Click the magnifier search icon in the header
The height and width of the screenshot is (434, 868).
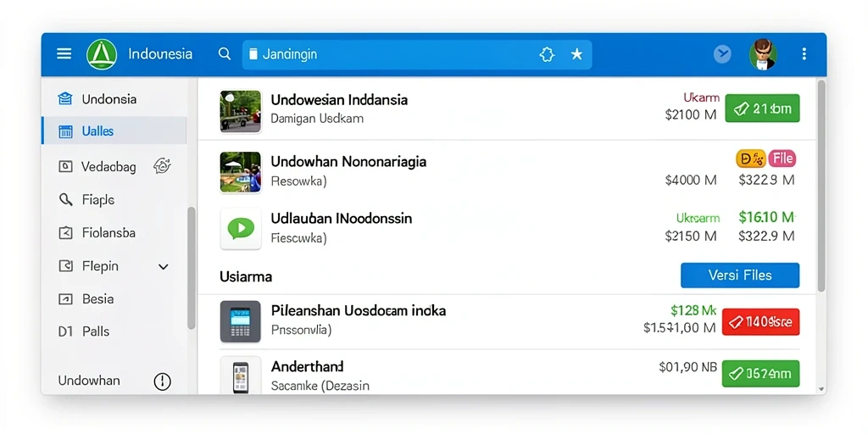tap(224, 53)
